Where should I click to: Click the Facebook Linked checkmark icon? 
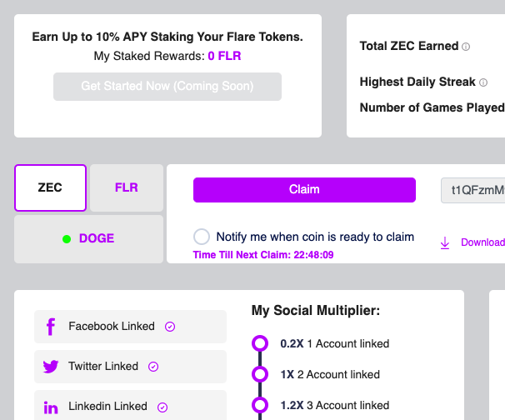(x=170, y=327)
